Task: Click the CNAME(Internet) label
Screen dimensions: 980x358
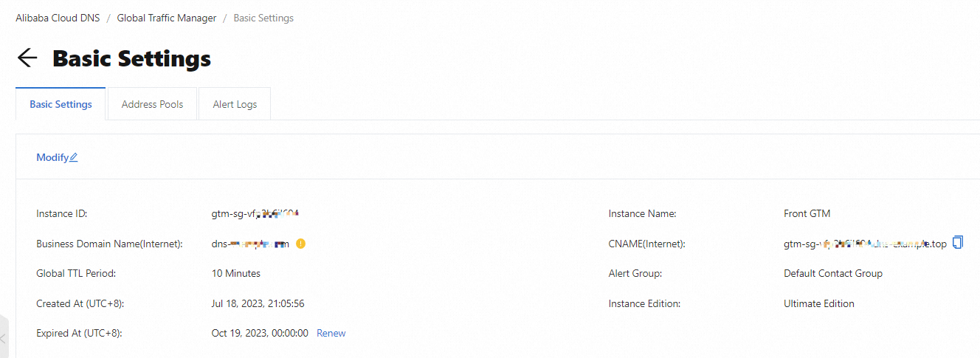Action: [x=647, y=244]
